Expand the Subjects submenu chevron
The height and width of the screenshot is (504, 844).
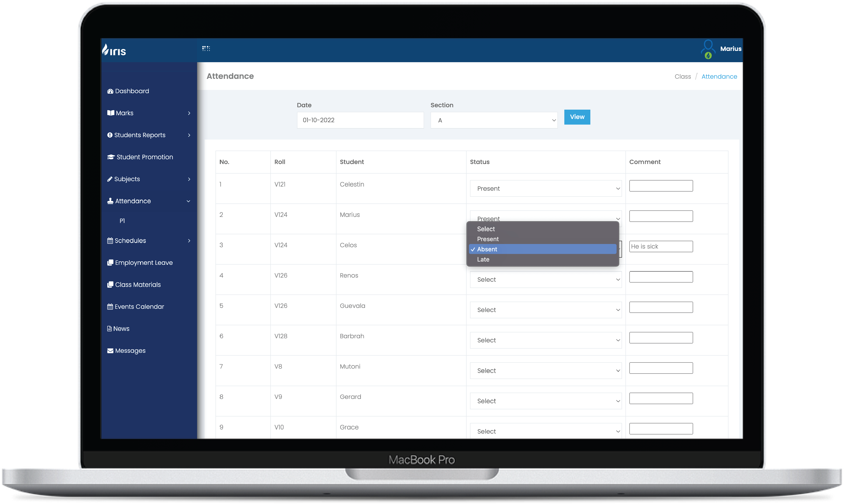click(189, 179)
